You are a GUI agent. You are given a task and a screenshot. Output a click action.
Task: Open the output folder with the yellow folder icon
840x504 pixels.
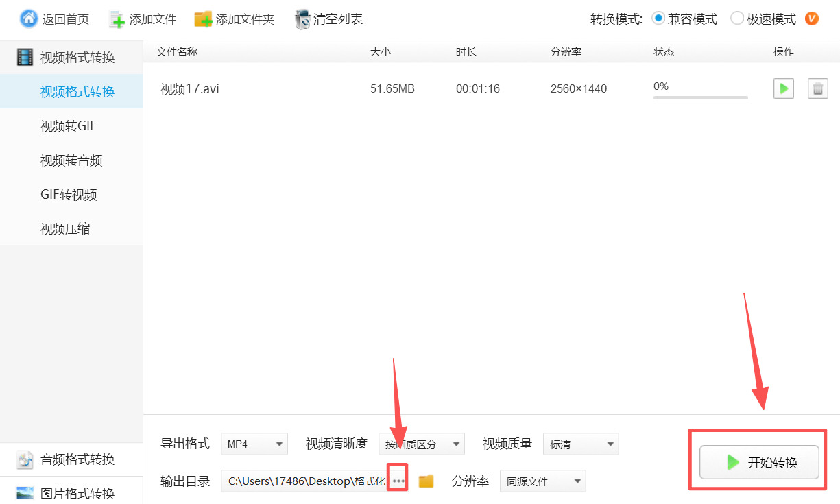[427, 481]
